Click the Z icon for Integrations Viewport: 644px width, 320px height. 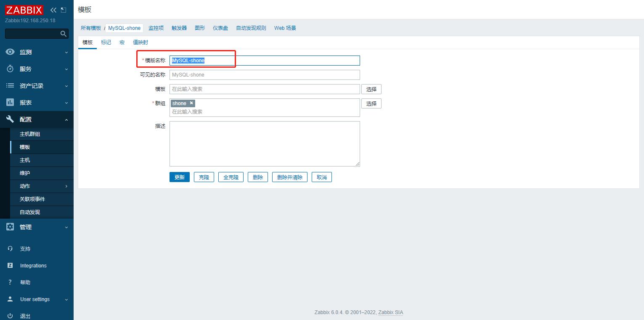pyautogui.click(x=10, y=266)
